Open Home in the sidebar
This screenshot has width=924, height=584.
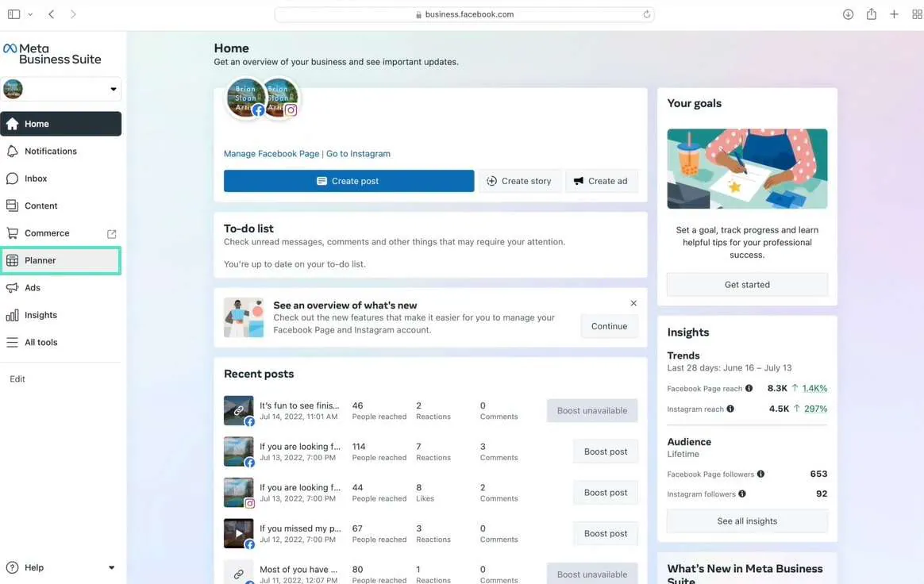click(x=60, y=124)
